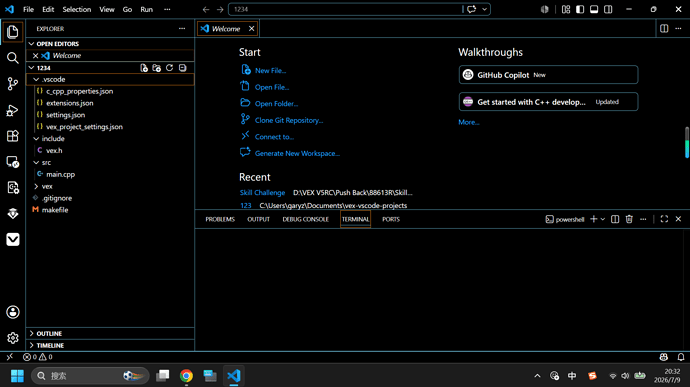The image size is (690, 387).
Task: Refresh the Explorer file tree
Action: coord(169,68)
